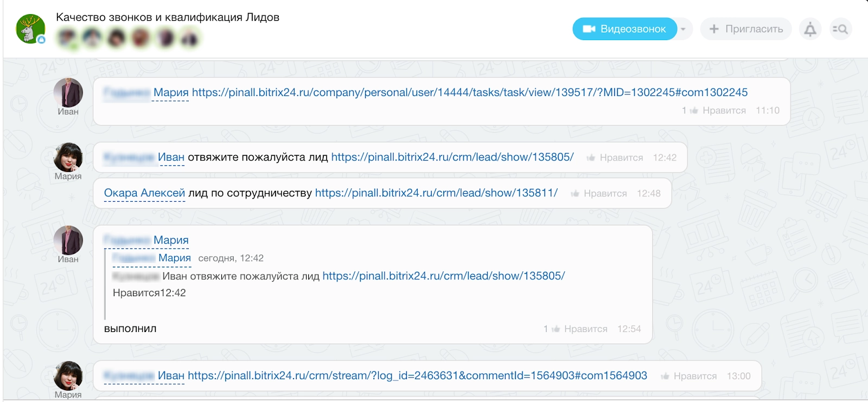Click Мария's avatar beside the 12:42 message
Image resolution: width=868 pixels, height=402 pixels.
68,157
